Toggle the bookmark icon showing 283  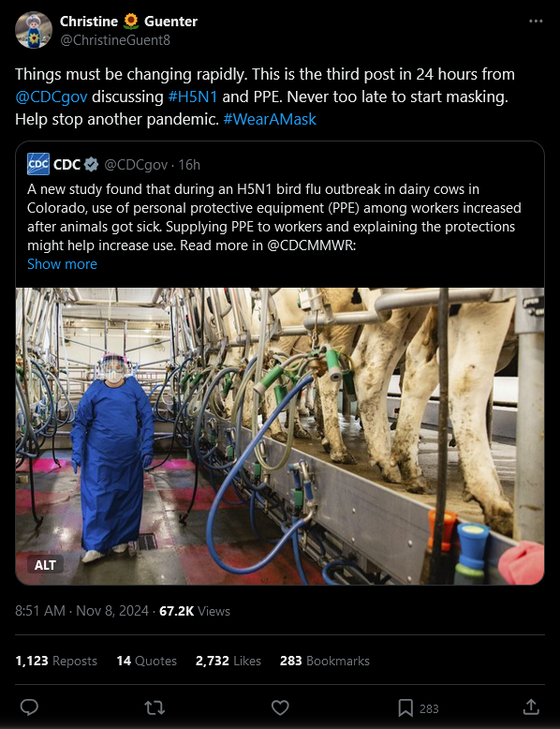pyautogui.click(x=405, y=708)
